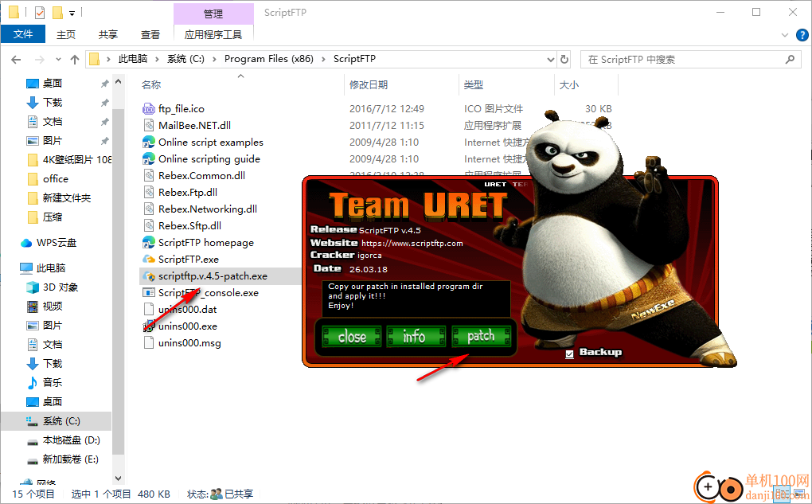Click 此电脑 in the address breadcrumb
Screen dimensions: 812x504
[133, 59]
